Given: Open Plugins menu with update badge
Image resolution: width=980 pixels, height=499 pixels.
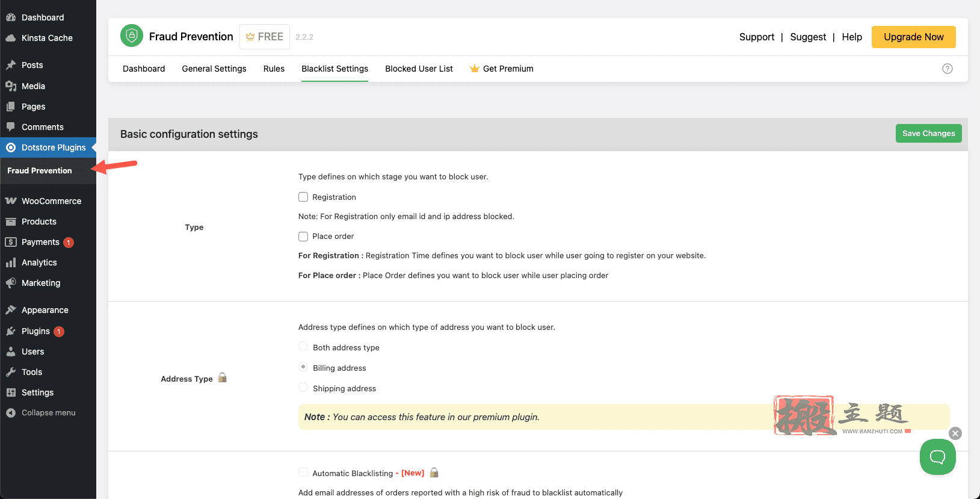Looking at the screenshot, I should point(48,331).
